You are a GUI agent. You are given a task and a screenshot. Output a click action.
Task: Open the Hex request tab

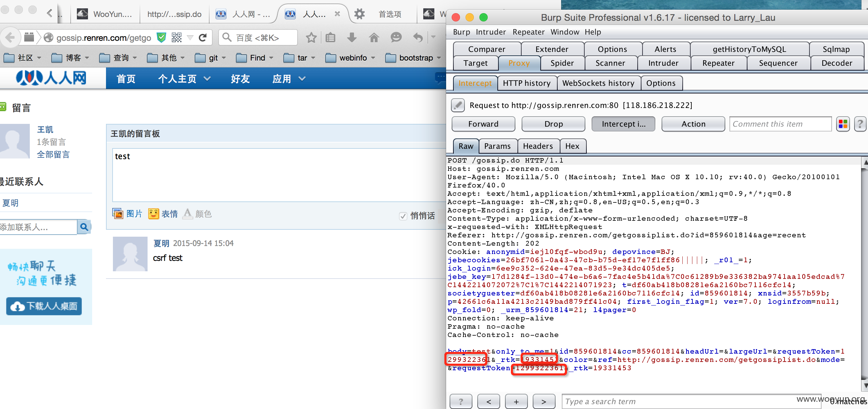[572, 146]
